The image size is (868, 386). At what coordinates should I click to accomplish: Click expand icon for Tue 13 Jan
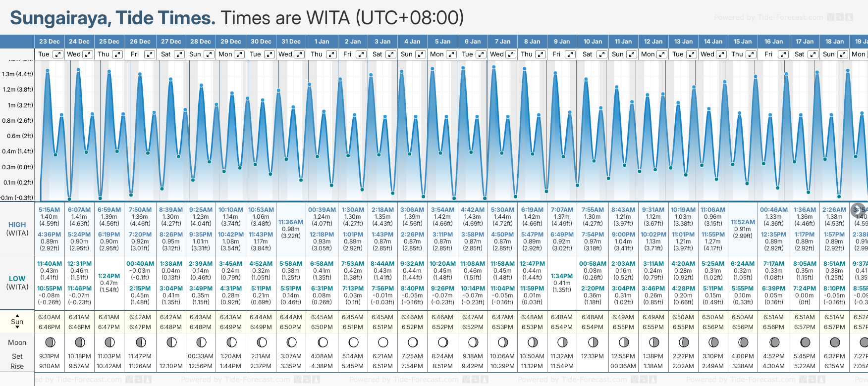click(692, 54)
